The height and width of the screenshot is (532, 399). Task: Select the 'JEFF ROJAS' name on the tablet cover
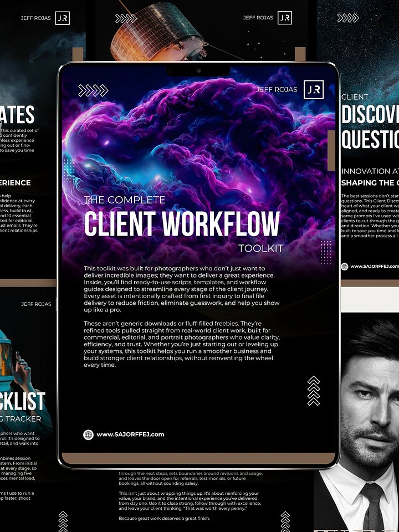(277, 90)
